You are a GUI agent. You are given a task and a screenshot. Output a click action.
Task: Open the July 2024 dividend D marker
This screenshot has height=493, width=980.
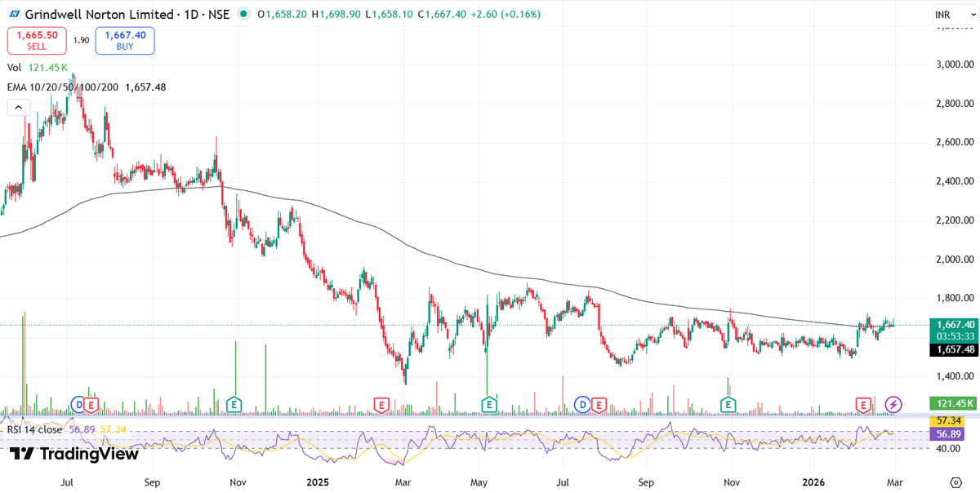78,404
